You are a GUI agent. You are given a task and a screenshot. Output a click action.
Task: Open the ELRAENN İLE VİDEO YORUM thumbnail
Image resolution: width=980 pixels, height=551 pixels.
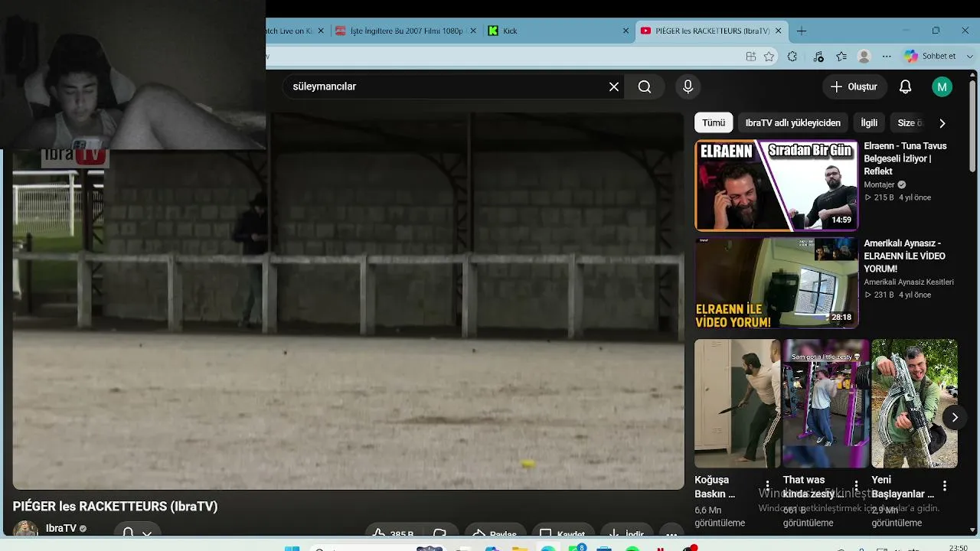[x=776, y=282]
